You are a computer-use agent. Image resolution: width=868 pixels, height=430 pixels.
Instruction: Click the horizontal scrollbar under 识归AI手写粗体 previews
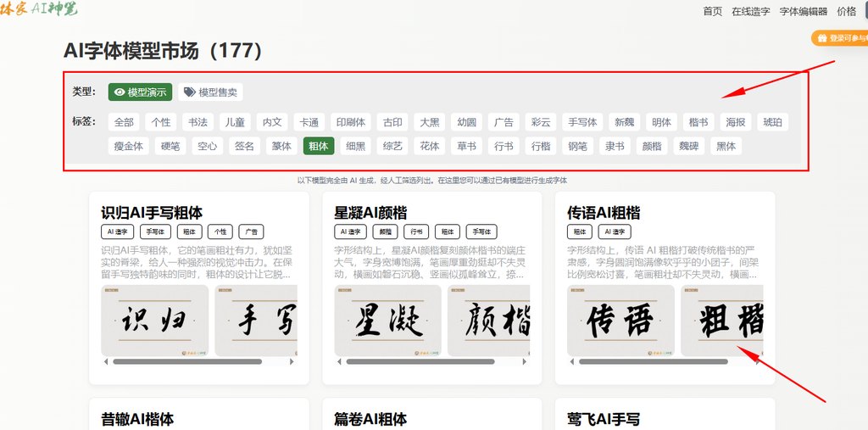pyautogui.click(x=187, y=362)
